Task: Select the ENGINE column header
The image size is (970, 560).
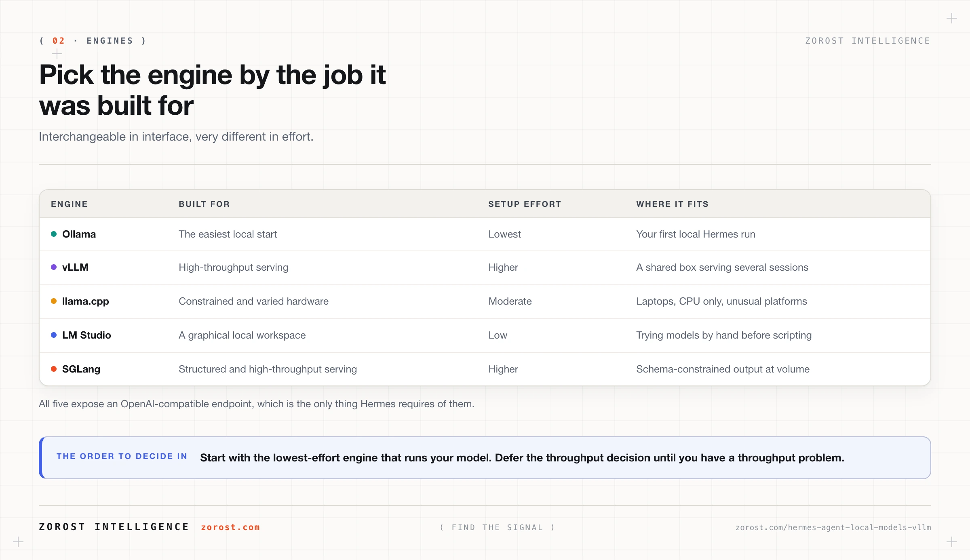Action: (x=69, y=204)
